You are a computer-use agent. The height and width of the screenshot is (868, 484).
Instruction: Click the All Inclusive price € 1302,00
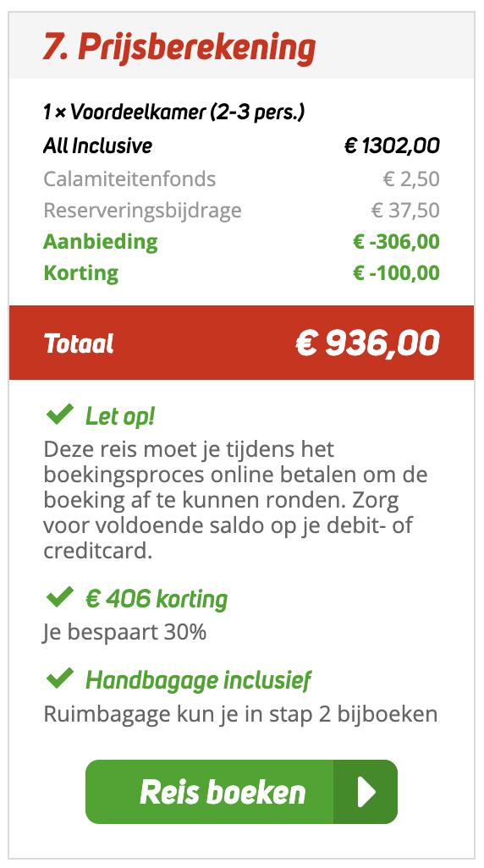(392, 146)
